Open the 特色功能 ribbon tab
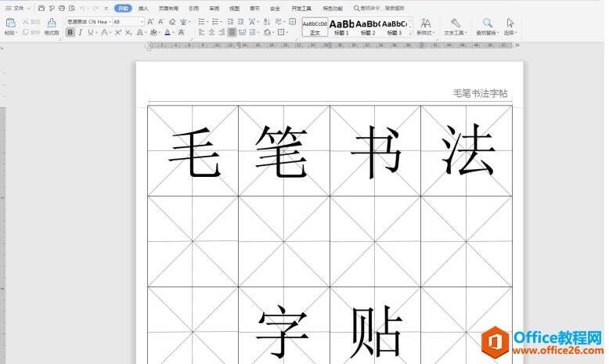The image size is (609, 364). (x=333, y=8)
